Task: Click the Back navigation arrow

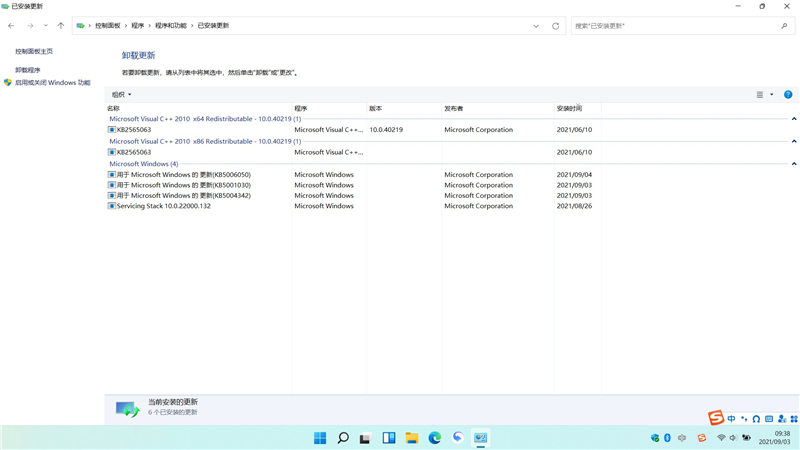Action: point(11,26)
